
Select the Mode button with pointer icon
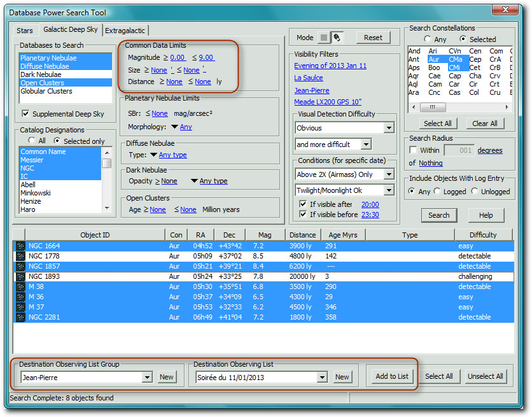pyautogui.click(x=337, y=38)
